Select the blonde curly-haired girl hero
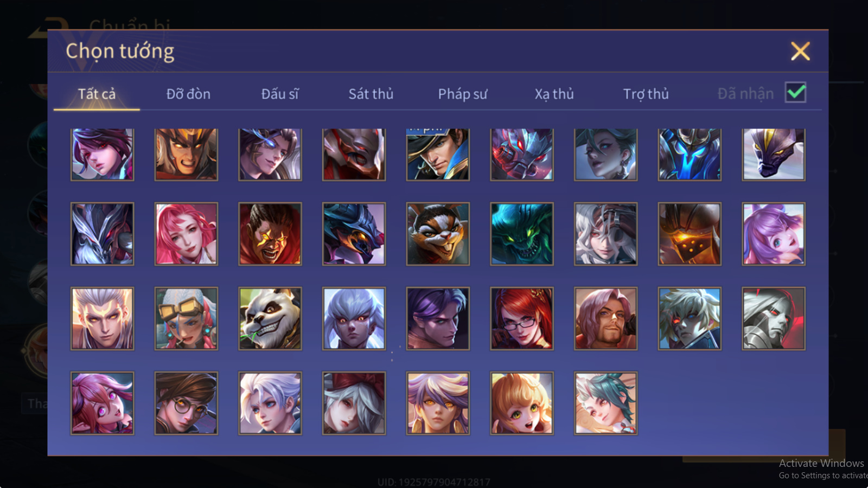 [x=522, y=403]
